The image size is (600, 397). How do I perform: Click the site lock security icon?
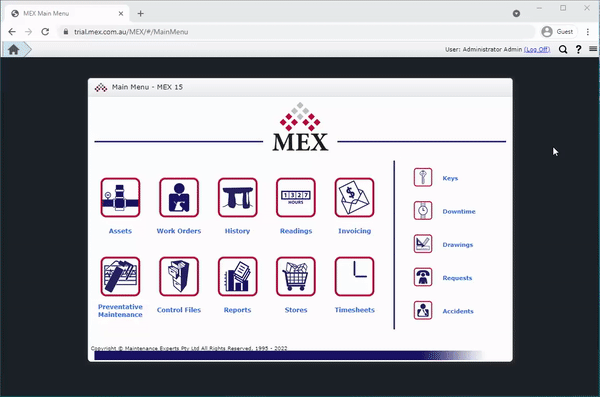pyautogui.click(x=66, y=32)
